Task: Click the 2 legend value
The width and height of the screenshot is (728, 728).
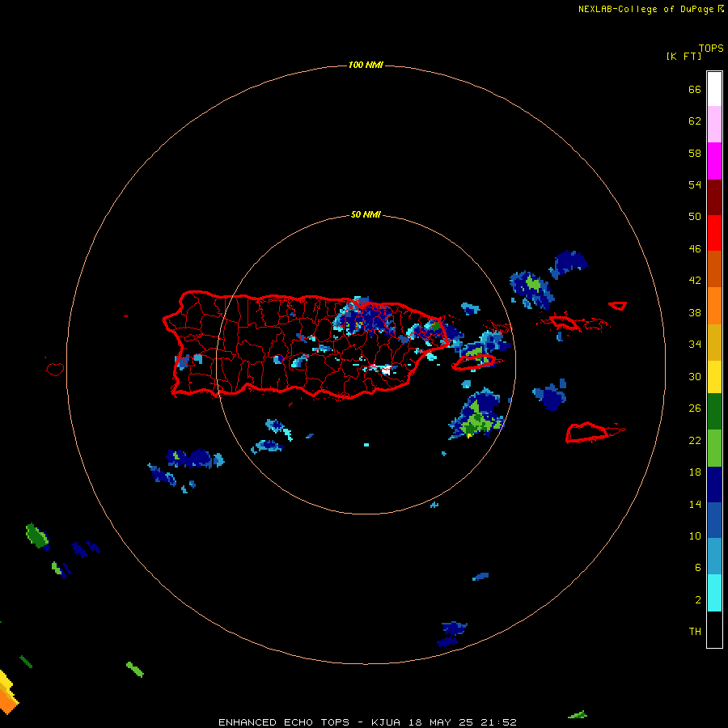Action: (698, 599)
